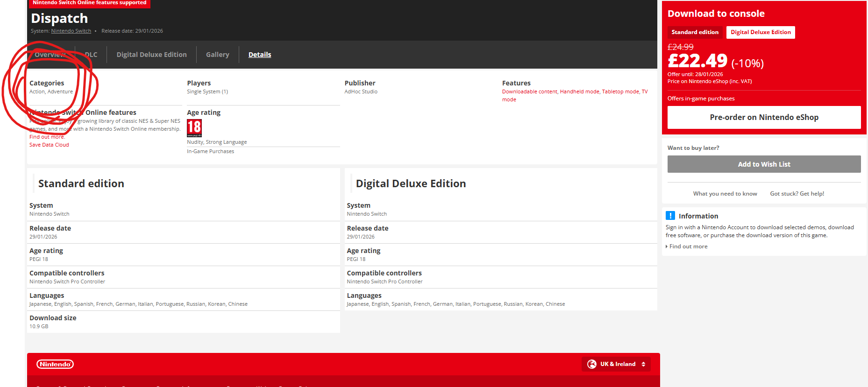Screen dimensions: 868x387
Task: Select Standard edition in the Download to console panel
Action: [x=695, y=32]
